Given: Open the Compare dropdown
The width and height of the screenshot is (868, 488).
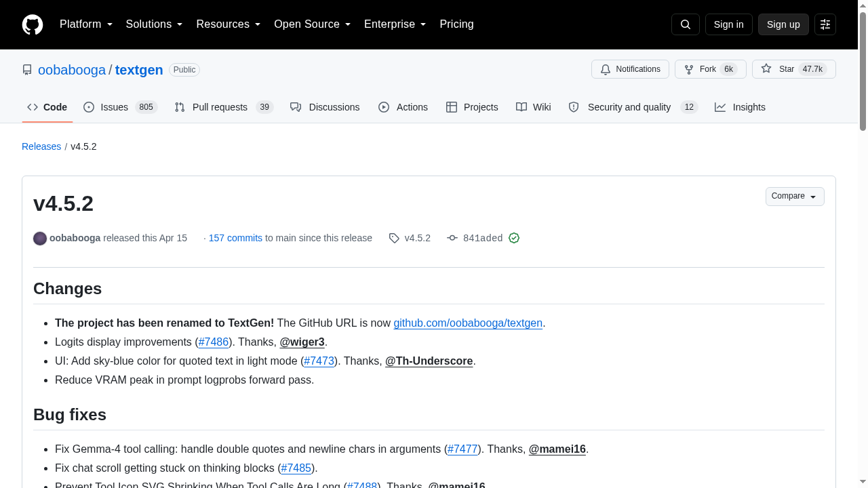Looking at the screenshot, I should [795, 197].
